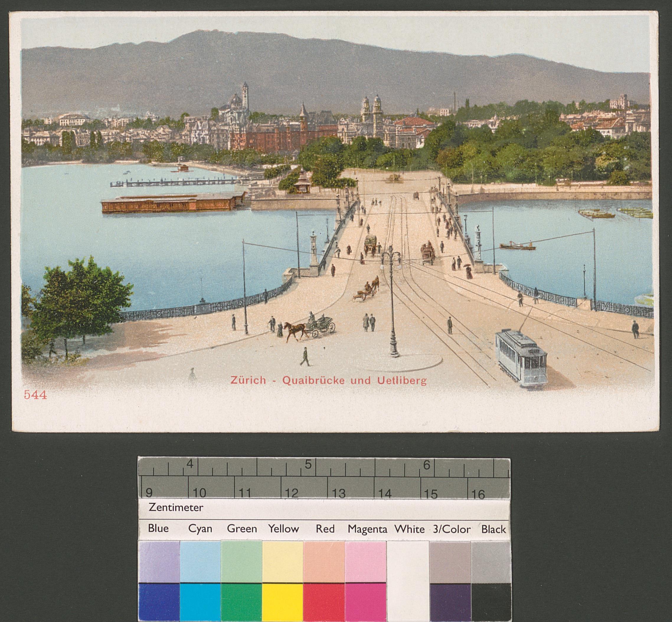The image size is (672, 622).
Task: Click the centimeter mark 15 on the ruler
Action: pyautogui.click(x=431, y=494)
